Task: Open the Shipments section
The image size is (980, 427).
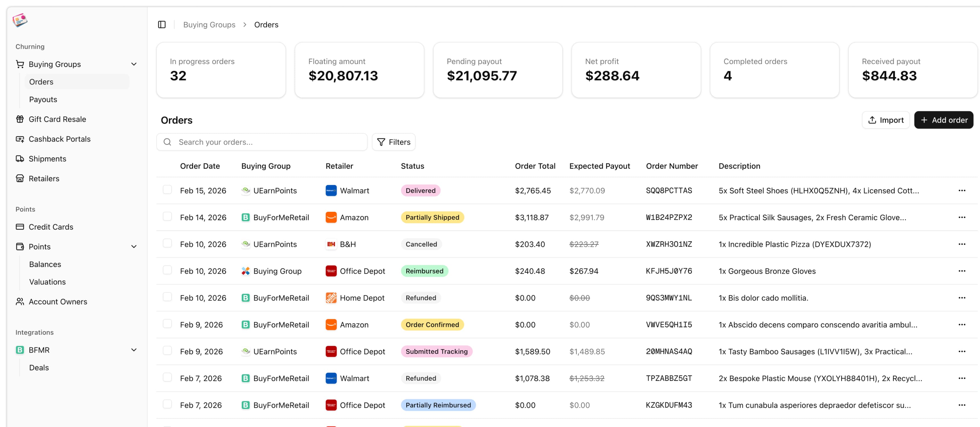Action: (x=47, y=159)
